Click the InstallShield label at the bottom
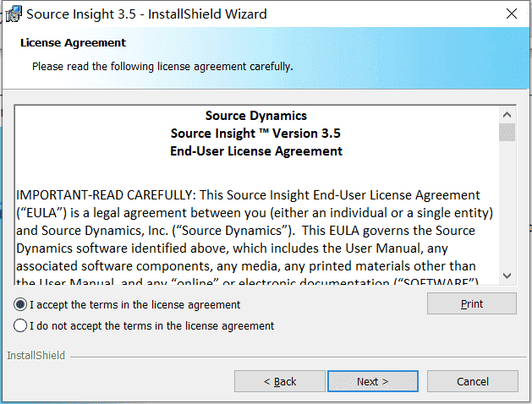This screenshot has height=404, width=532. (x=36, y=356)
